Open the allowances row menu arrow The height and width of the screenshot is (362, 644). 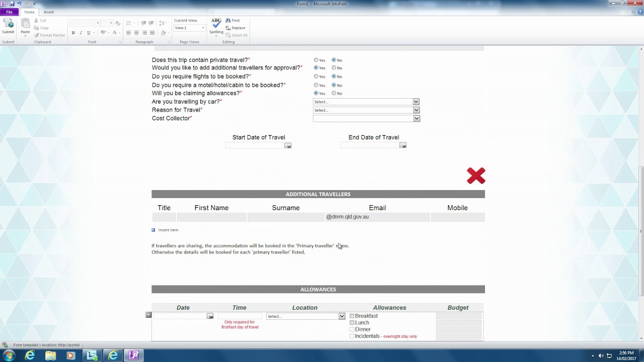148,315
